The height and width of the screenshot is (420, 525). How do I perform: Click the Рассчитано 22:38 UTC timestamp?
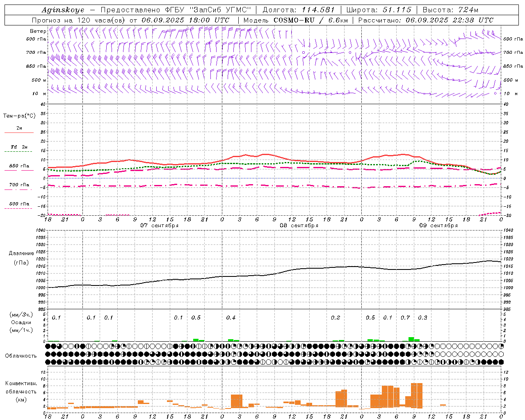pos(426,20)
